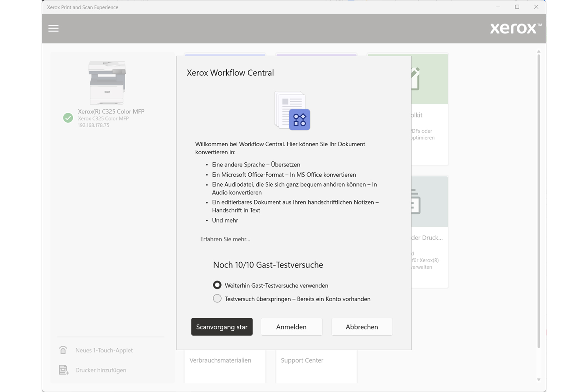Click the Workflow Central document icon

293,111
